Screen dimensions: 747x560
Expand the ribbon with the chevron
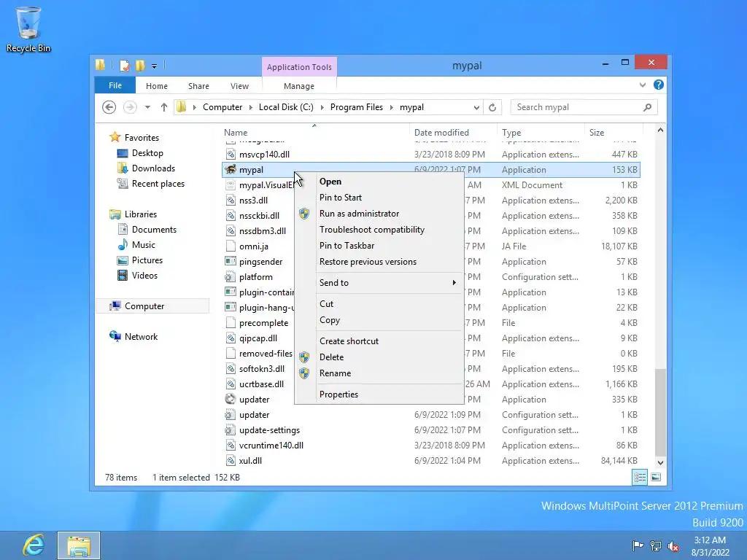[x=643, y=85]
